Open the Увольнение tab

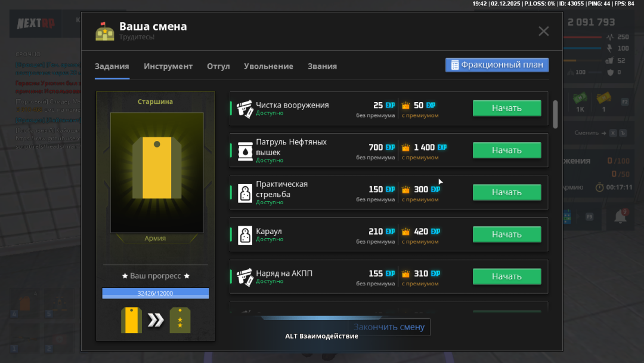point(268,67)
